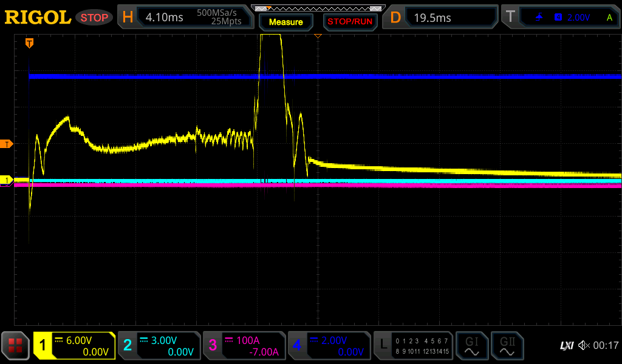Open horizontal timebase 4.10ms settings

tap(185, 18)
